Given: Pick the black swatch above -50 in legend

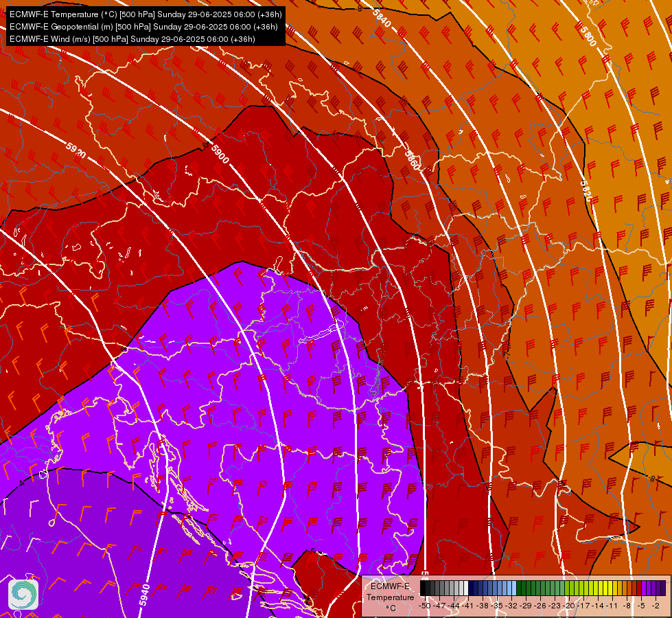Looking at the screenshot, I should tap(423, 588).
